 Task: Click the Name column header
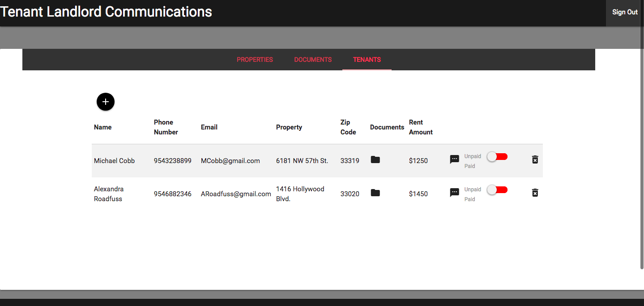[x=102, y=127]
